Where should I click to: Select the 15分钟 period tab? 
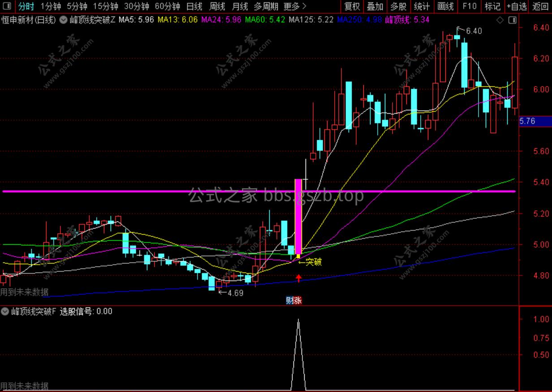pyautogui.click(x=106, y=6)
